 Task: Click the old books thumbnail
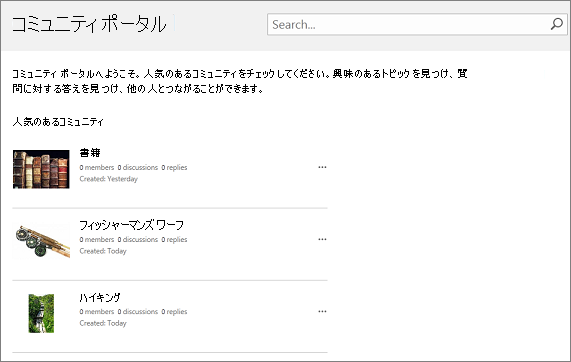41,169
